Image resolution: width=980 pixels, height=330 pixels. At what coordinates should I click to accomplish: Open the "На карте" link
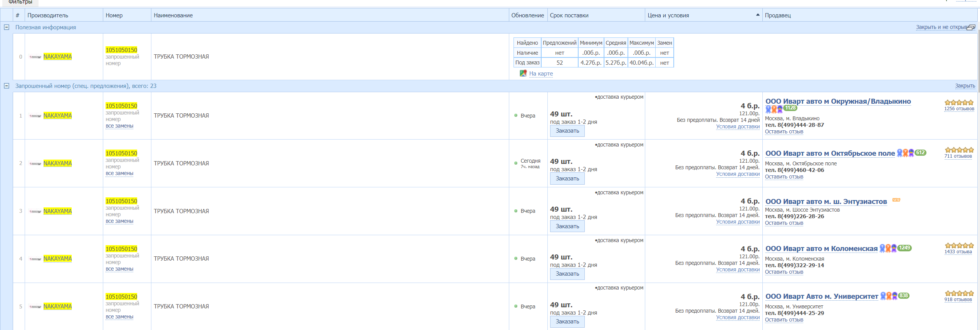pos(541,73)
